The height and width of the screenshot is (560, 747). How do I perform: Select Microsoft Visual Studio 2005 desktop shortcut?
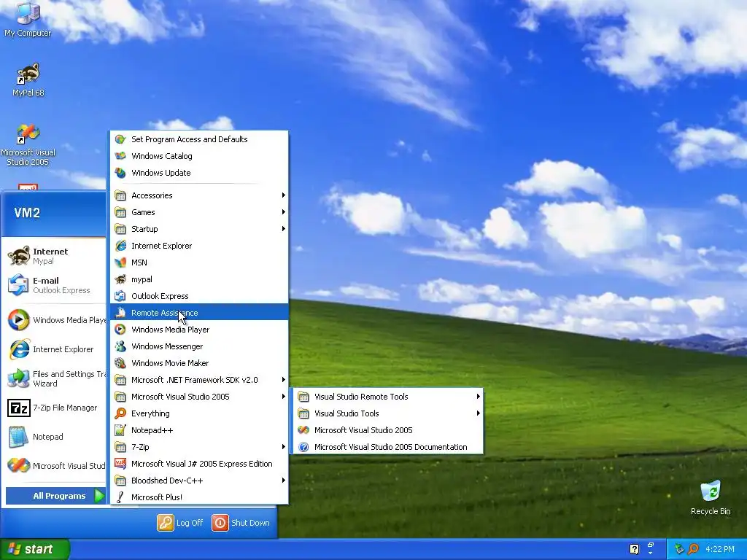[28, 145]
